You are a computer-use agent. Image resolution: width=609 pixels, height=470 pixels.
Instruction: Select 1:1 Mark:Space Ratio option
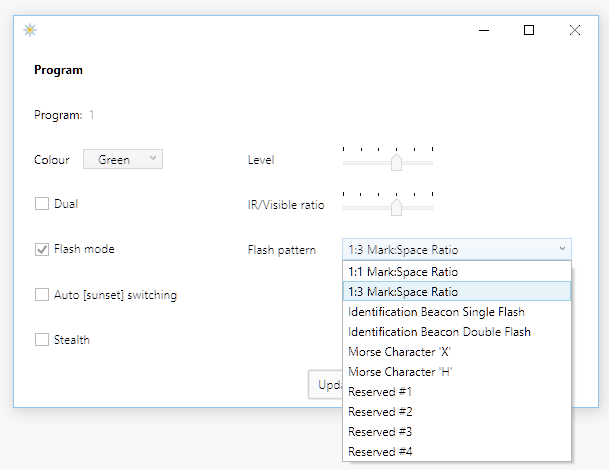coord(457,272)
